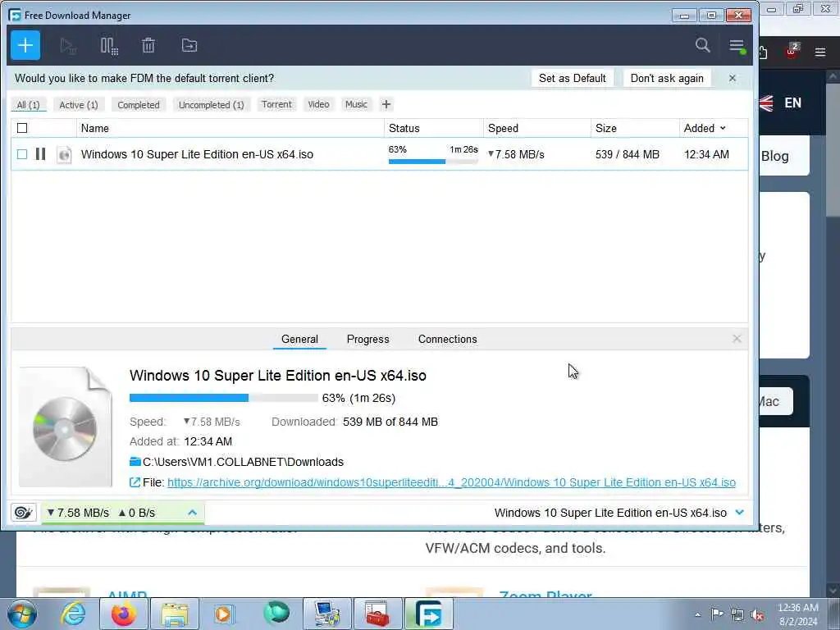
Task: Switch to Firefox in the taskbar
Action: 123,614
